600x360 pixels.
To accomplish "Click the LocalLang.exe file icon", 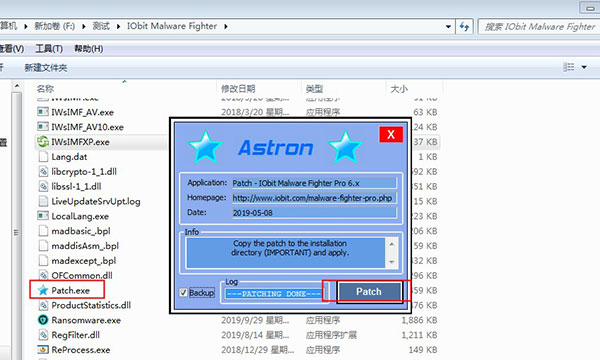I will point(43,216).
